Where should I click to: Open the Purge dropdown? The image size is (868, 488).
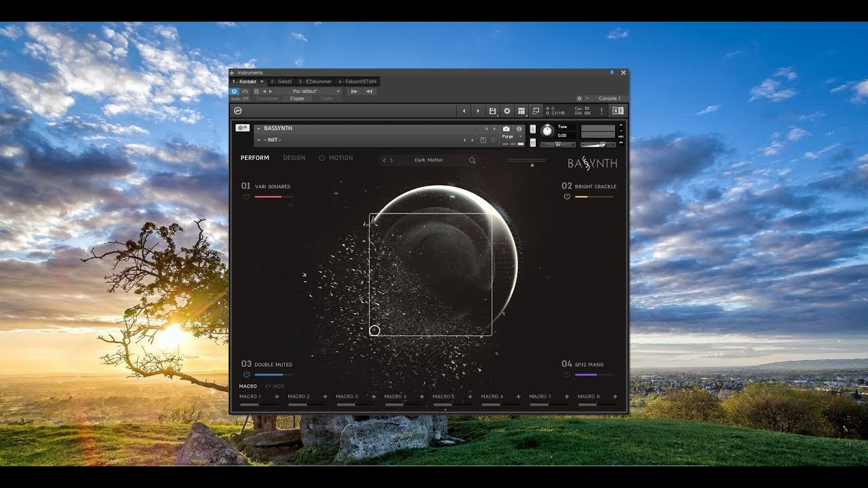[x=512, y=136]
